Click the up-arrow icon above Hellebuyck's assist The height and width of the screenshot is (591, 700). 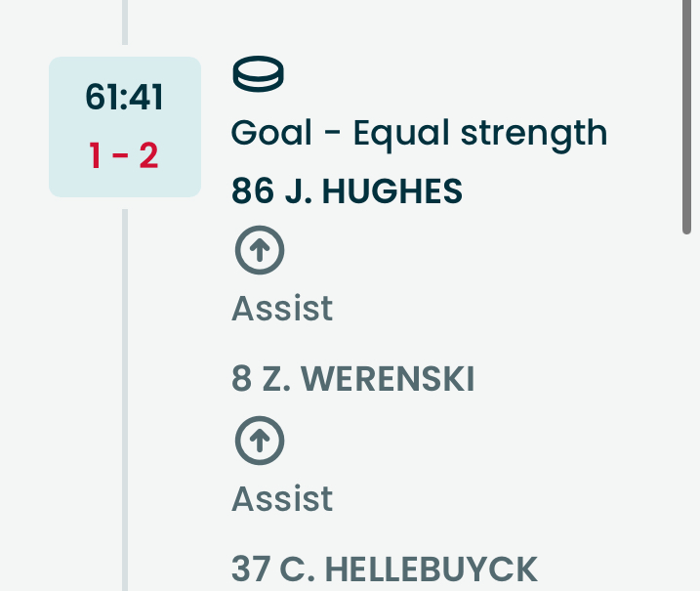259,442
